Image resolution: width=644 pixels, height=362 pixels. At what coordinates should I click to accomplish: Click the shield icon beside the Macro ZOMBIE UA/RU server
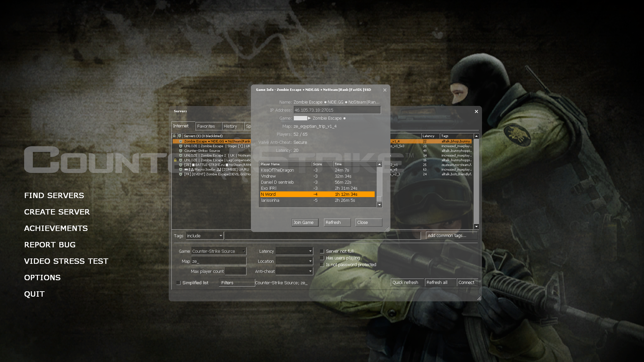181,170
